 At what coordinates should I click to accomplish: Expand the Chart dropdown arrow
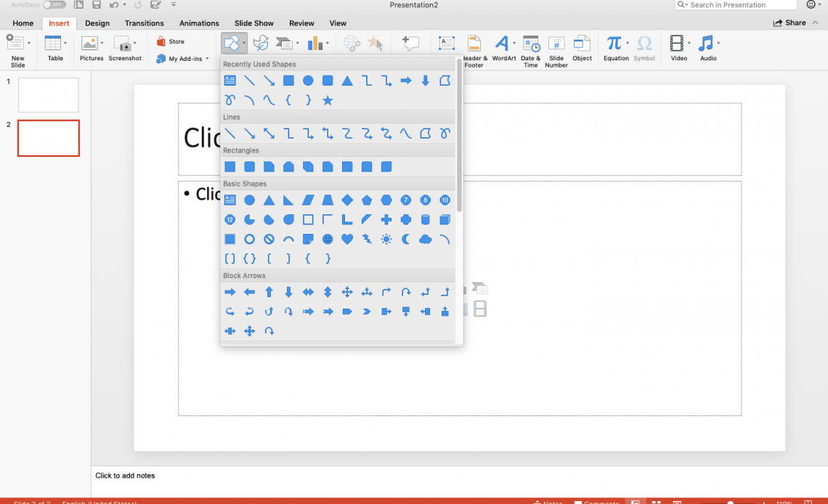point(328,44)
